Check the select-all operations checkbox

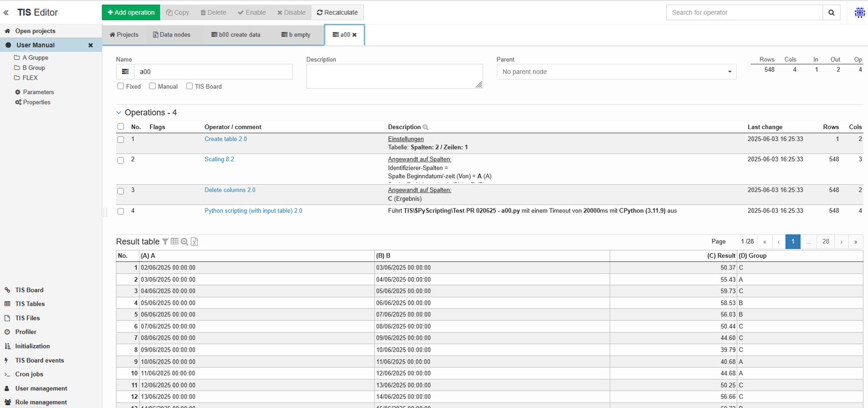pos(121,126)
